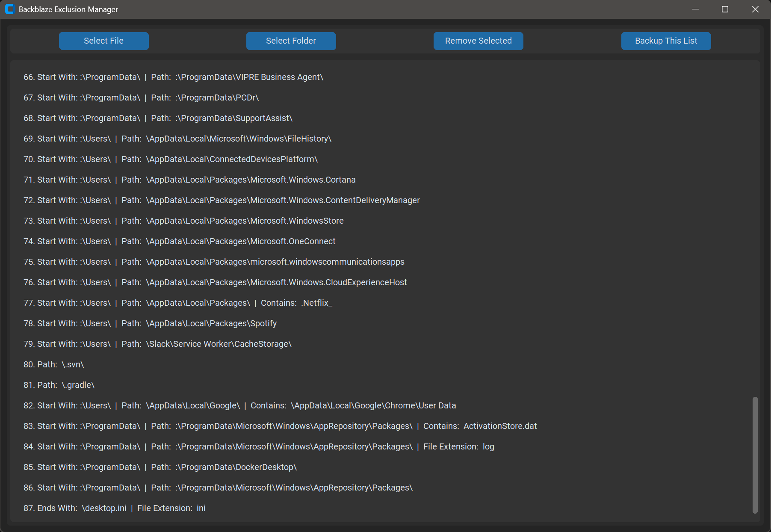Select row 76 CloudExperienceHost exclusion
Image resolution: width=771 pixels, height=532 pixels.
click(215, 282)
